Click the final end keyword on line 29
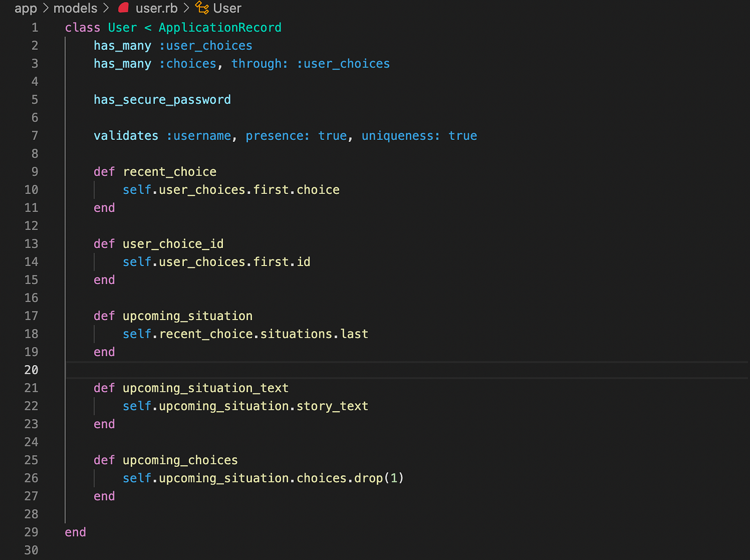The height and width of the screenshot is (560, 750). (74, 532)
